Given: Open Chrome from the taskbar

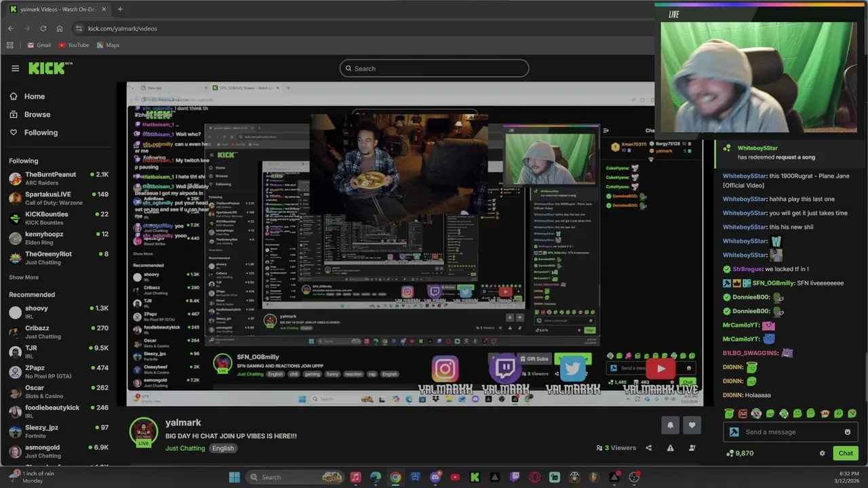Looking at the screenshot, I should (x=395, y=477).
